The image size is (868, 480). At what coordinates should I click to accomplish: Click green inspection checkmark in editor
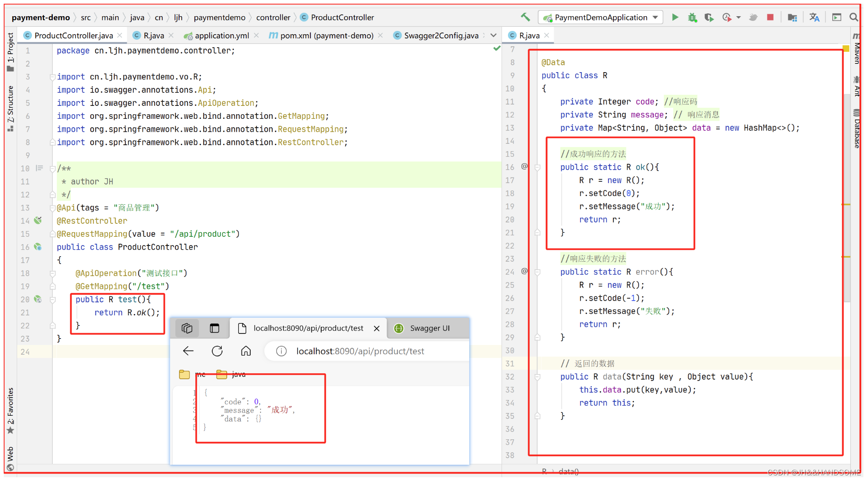(x=496, y=49)
